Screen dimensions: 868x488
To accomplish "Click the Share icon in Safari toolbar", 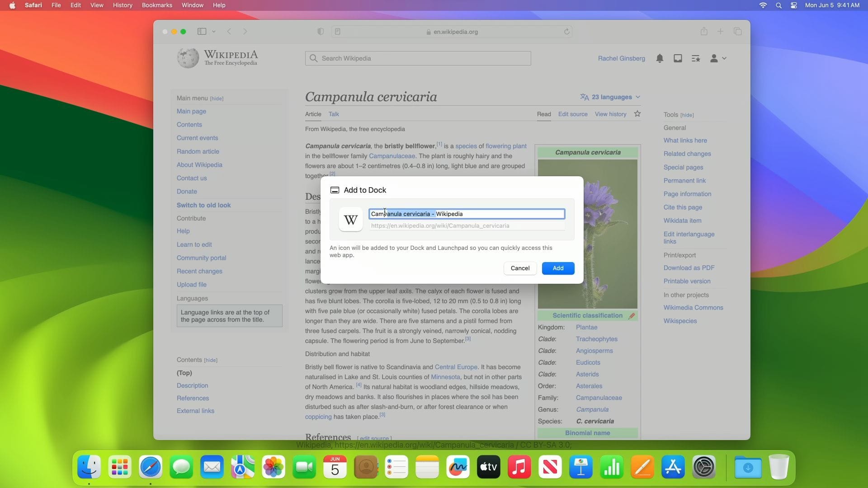I will pos(704,31).
